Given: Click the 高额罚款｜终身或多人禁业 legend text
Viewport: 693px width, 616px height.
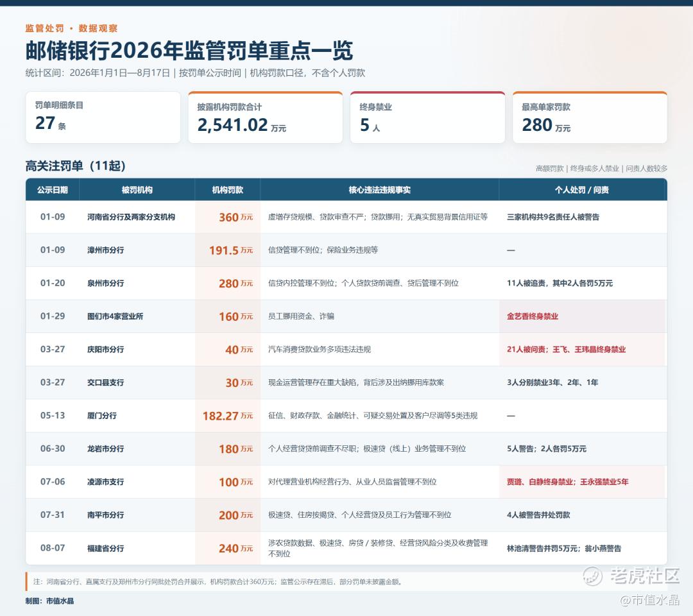Looking at the screenshot, I should click(601, 168).
